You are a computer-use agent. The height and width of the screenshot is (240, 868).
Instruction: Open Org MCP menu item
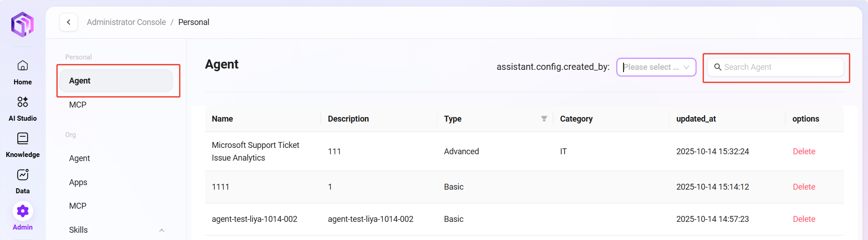coord(78,206)
